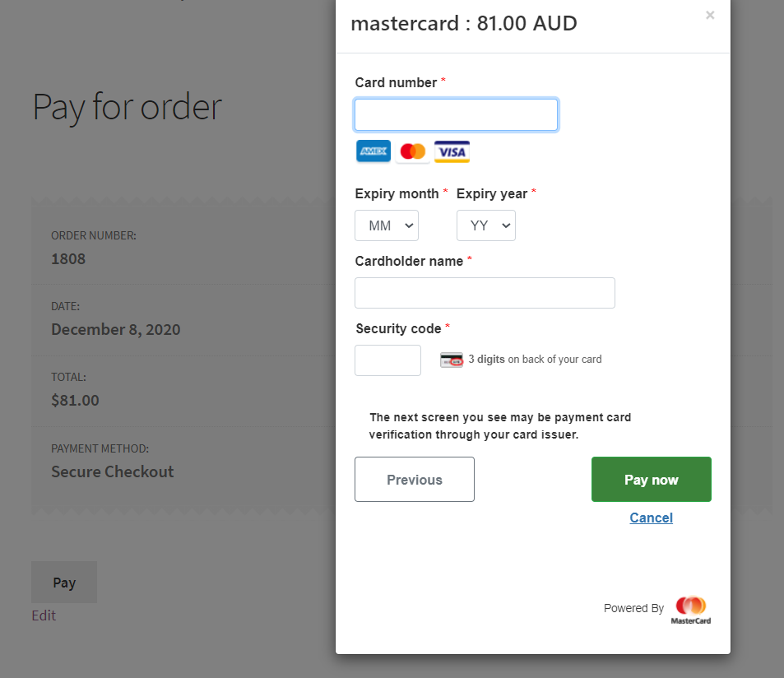The width and height of the screenshot is (784, 678).
Task: Click the security code card illustration
Action: point(451,360)
